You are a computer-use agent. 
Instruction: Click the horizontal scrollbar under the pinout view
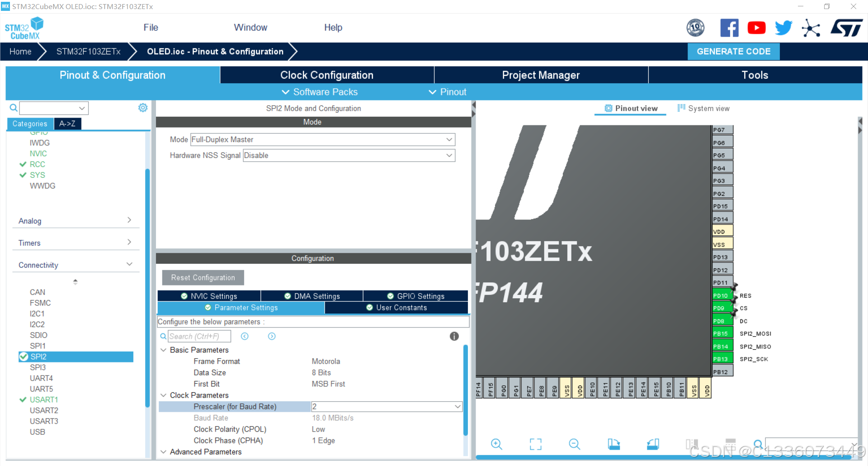click(x=665, y=457)
